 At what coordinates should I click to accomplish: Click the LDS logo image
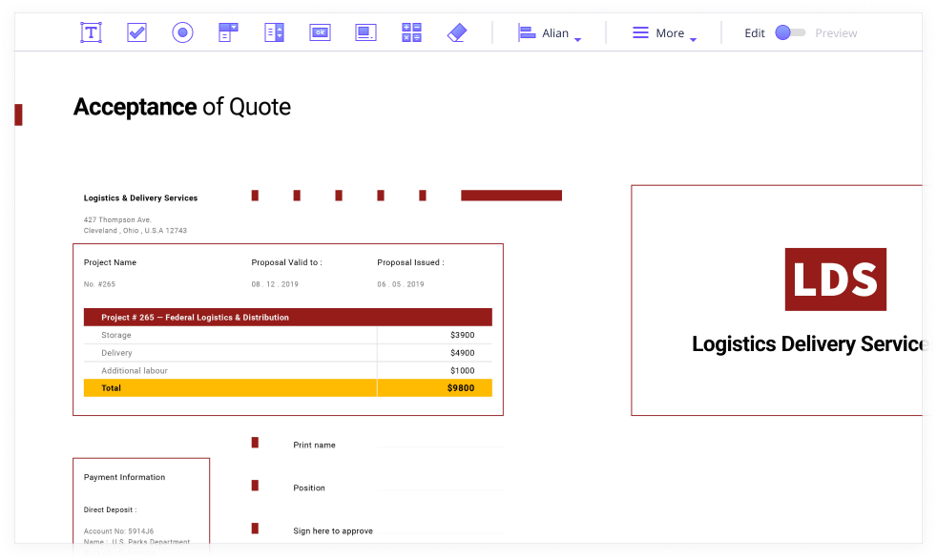pyautogui.click(x=836, y=280)
